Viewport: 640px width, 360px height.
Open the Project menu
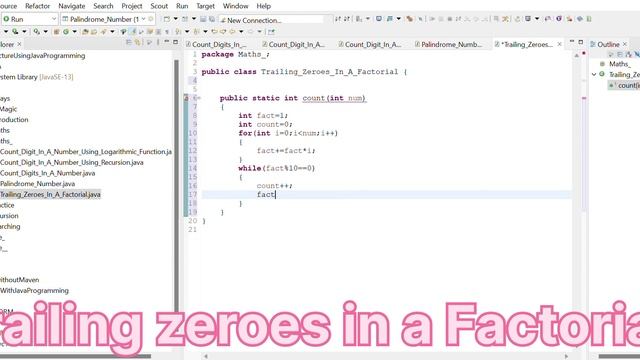(x=132, y=6)
